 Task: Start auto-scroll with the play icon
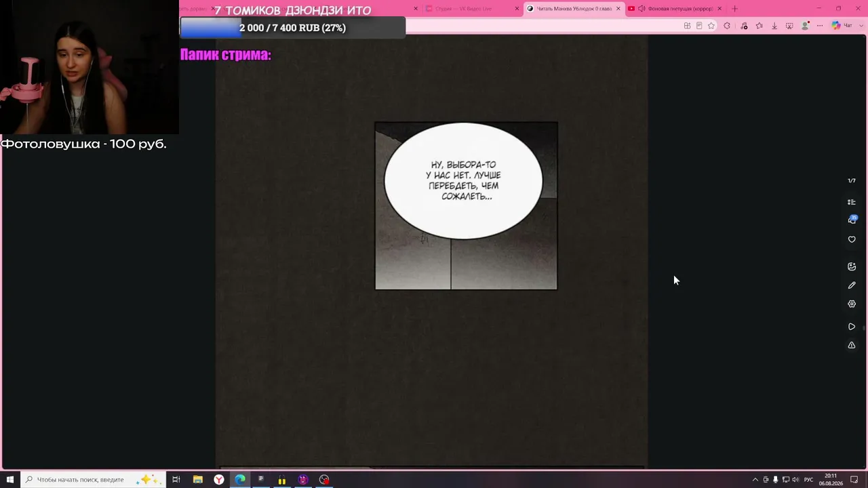click(852, 327)
